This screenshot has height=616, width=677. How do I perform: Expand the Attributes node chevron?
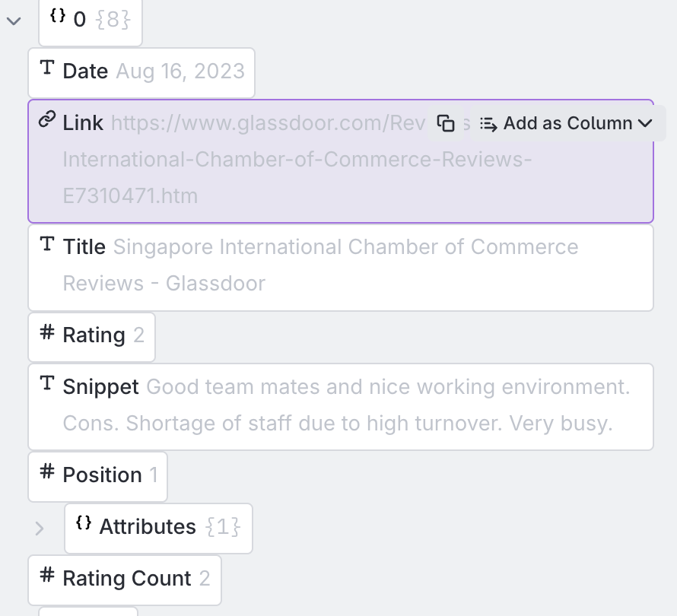click(x=40, y=528)
